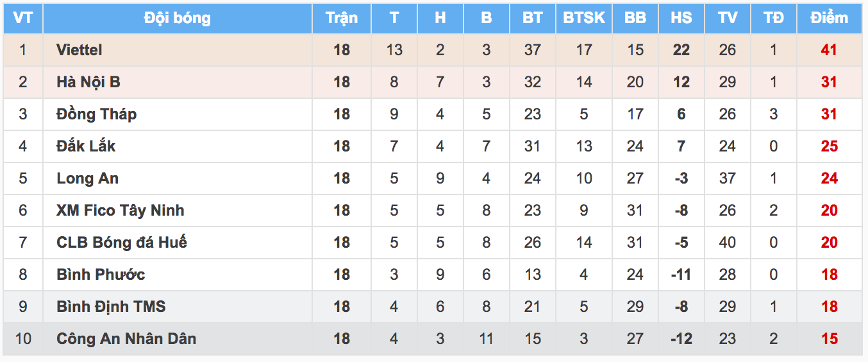Open Bình Định TMS team entry

coord(111,307)
